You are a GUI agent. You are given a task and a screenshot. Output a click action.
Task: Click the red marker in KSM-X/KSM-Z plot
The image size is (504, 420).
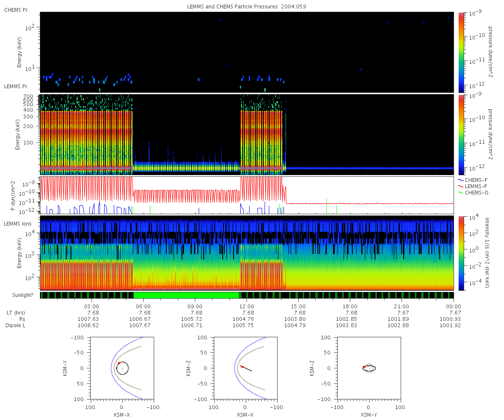pyautogui.click(x=242, y=367)
